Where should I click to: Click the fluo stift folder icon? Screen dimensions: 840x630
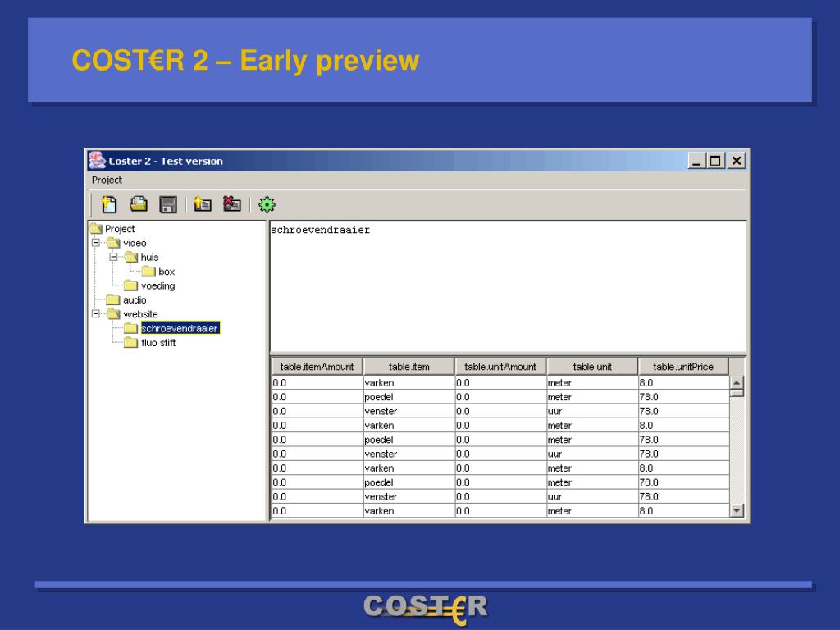pyautogui.click(x=130, y=342)
